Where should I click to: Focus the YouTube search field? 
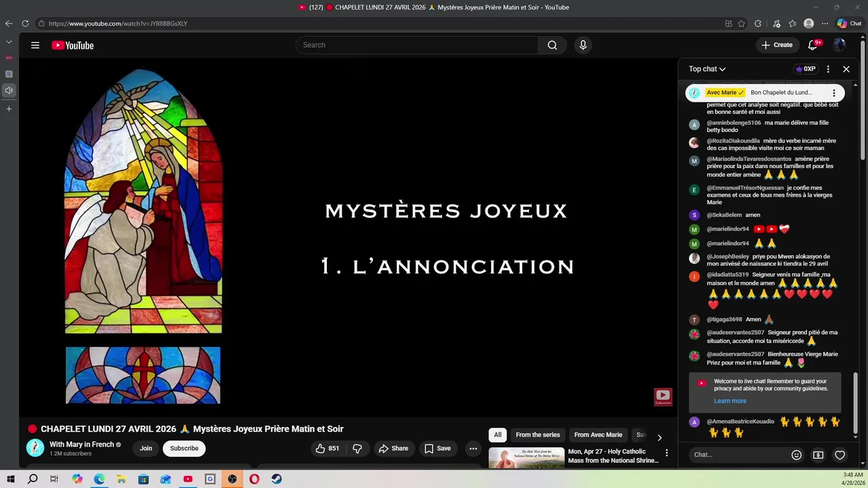417,45
